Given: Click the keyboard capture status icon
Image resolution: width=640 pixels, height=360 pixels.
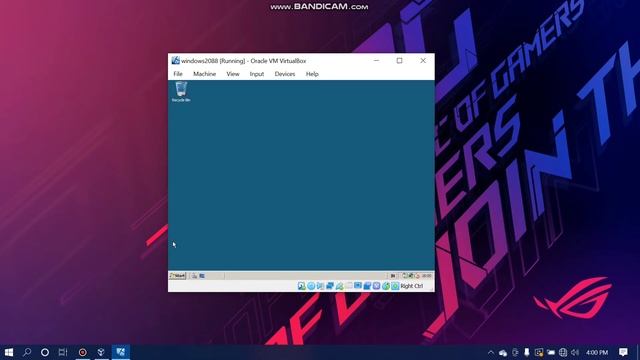Looking at the screenshot, I should click(x=395, y=286).
